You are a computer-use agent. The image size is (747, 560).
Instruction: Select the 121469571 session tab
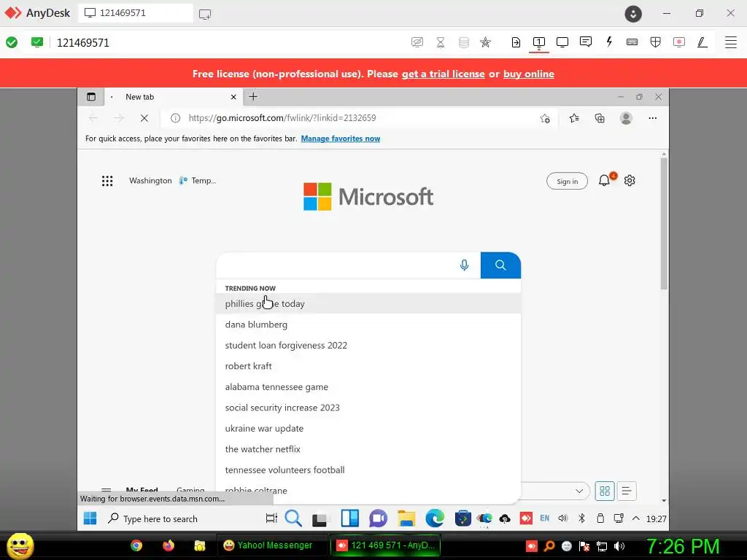point(136,13)
